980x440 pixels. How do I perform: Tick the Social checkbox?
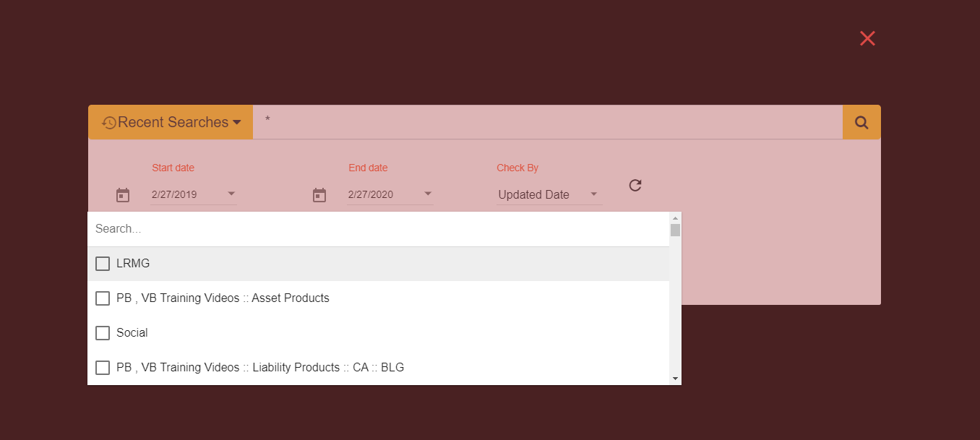point(103,333)
